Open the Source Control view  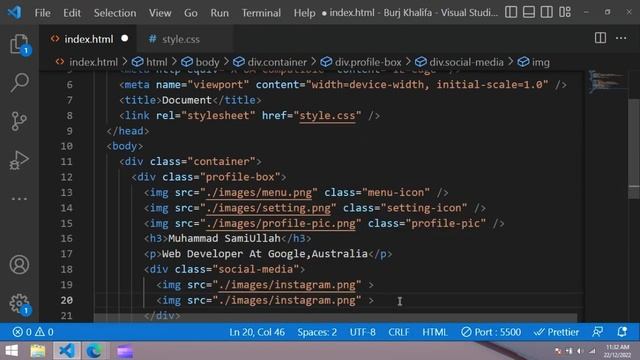pos(19,121)
